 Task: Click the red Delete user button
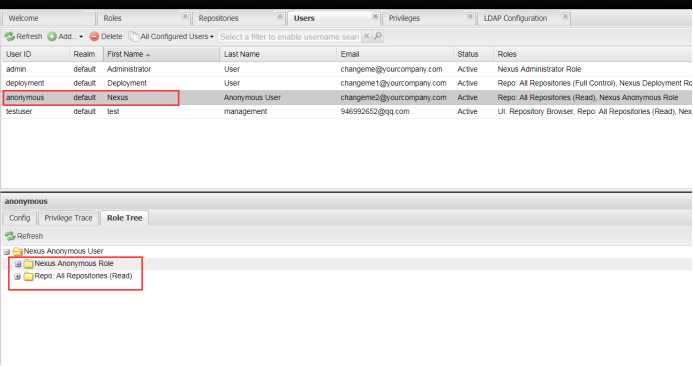point(106,36)
